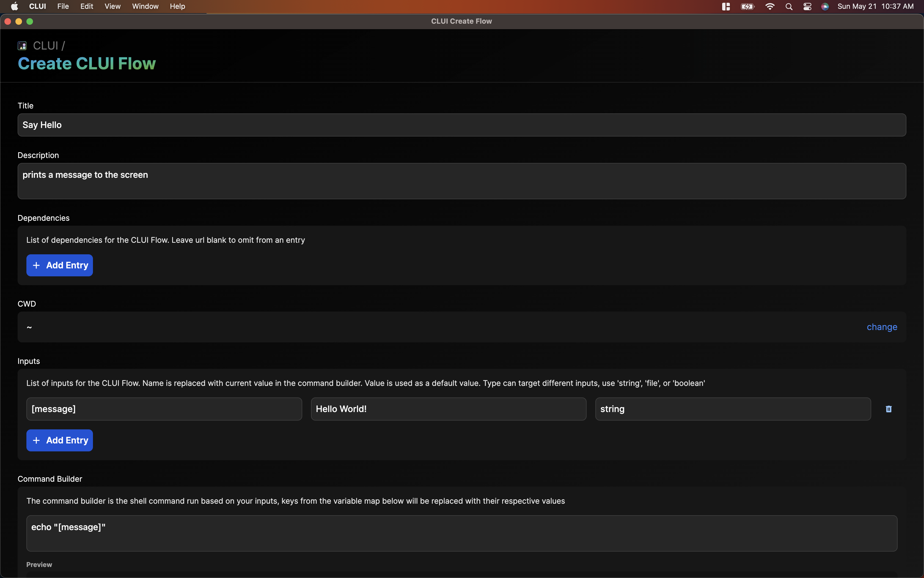Click the Title field with Say Hello
Screen dimensions: 924x578
coord(462,125)
